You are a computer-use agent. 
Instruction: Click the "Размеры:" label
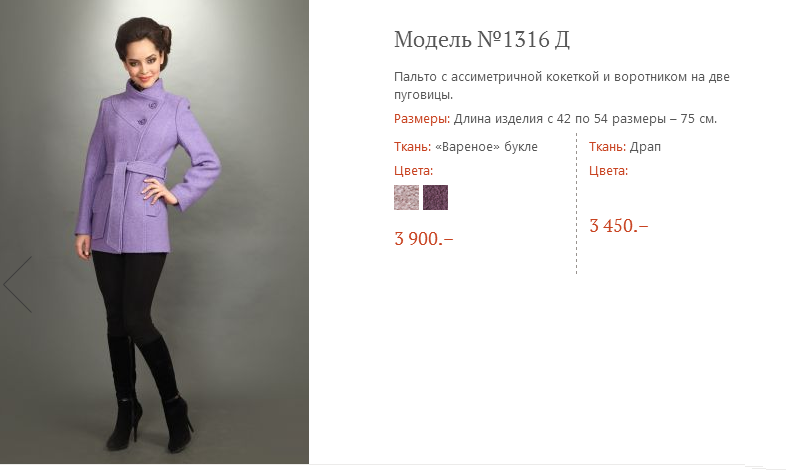422,119
